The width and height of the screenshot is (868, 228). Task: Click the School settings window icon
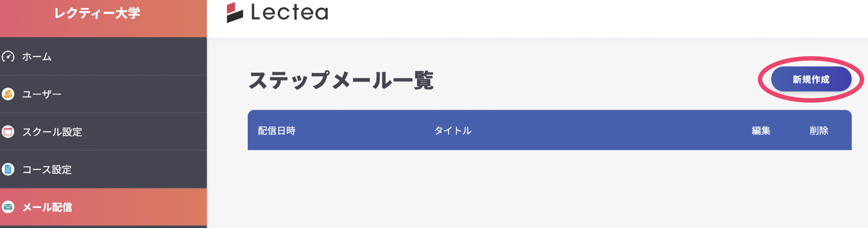[8, 131]
